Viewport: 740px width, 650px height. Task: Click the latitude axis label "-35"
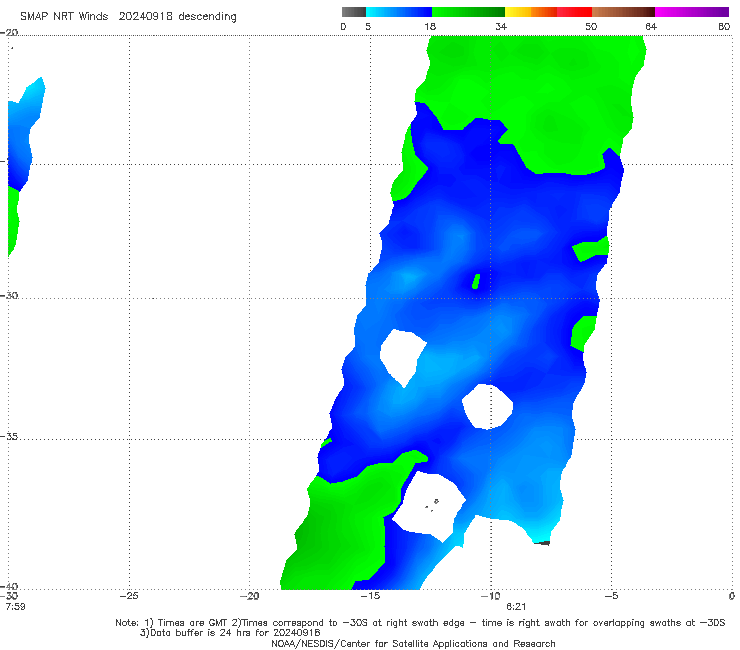pos(9,437)
